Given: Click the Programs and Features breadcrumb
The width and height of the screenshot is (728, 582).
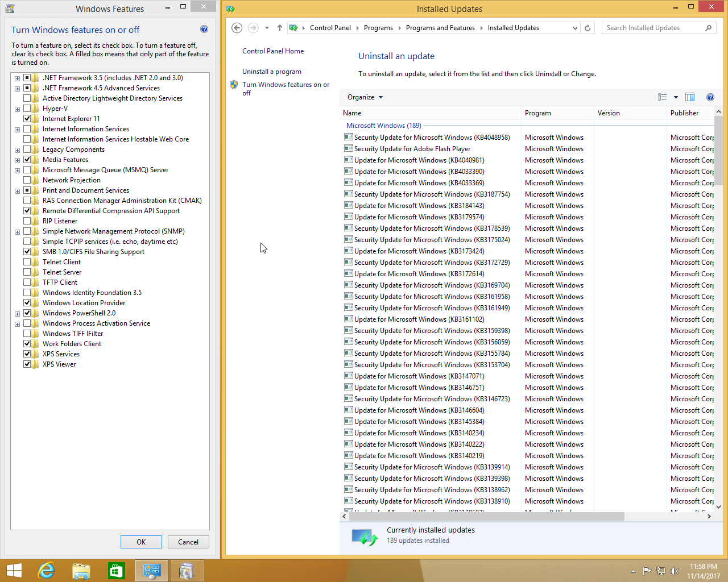Looking at the screenshot, I should 440,28.
